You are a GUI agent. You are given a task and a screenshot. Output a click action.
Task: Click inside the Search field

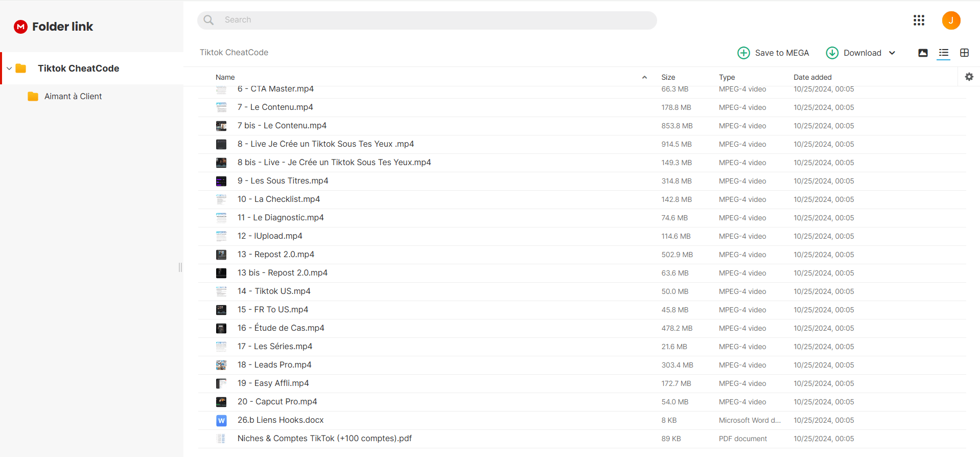coord(427,20)
